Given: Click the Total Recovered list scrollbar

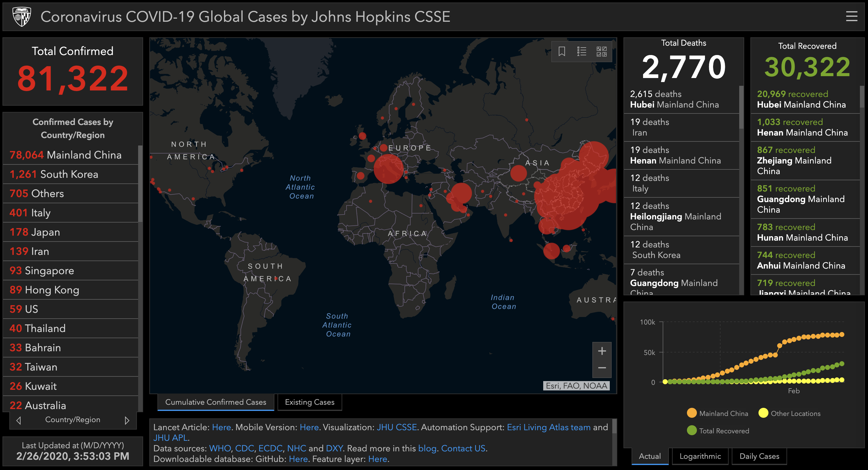Looking at the screenshot, I should (861, 97).
